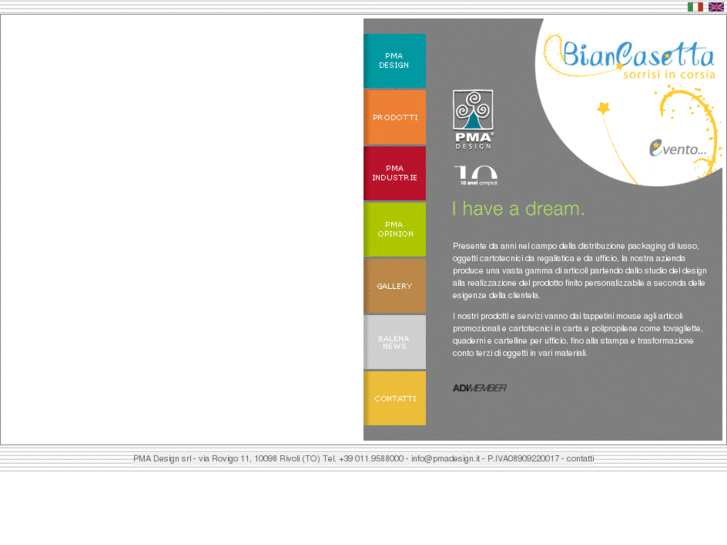The height and width of the screenshot is (545, 727).
Task: Click the footer address 'via Rovigo 11, 10098 Rivoli (TO)'
Action: pos(259,458)
